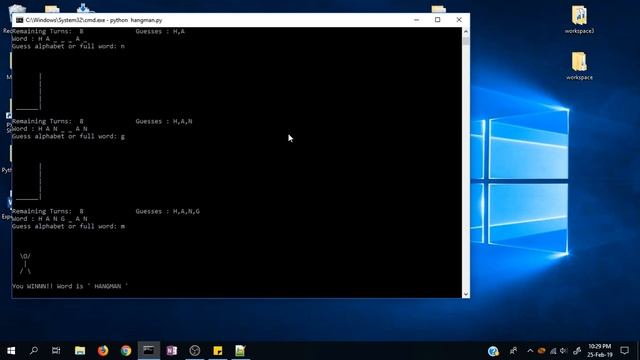Open the Windows Start menu
Viewport: 640px width, 360px height.
11,351
